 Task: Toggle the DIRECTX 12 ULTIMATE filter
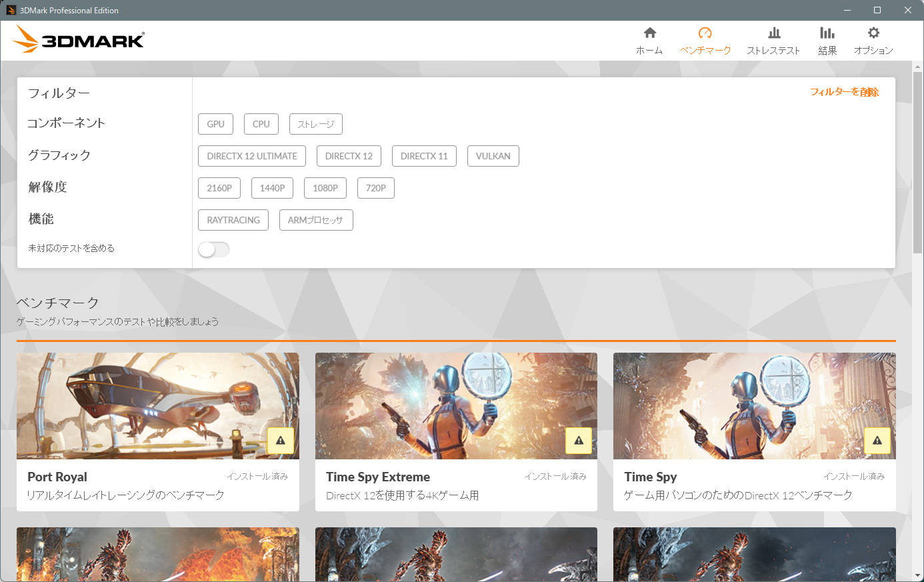click(x=252, y=156)
